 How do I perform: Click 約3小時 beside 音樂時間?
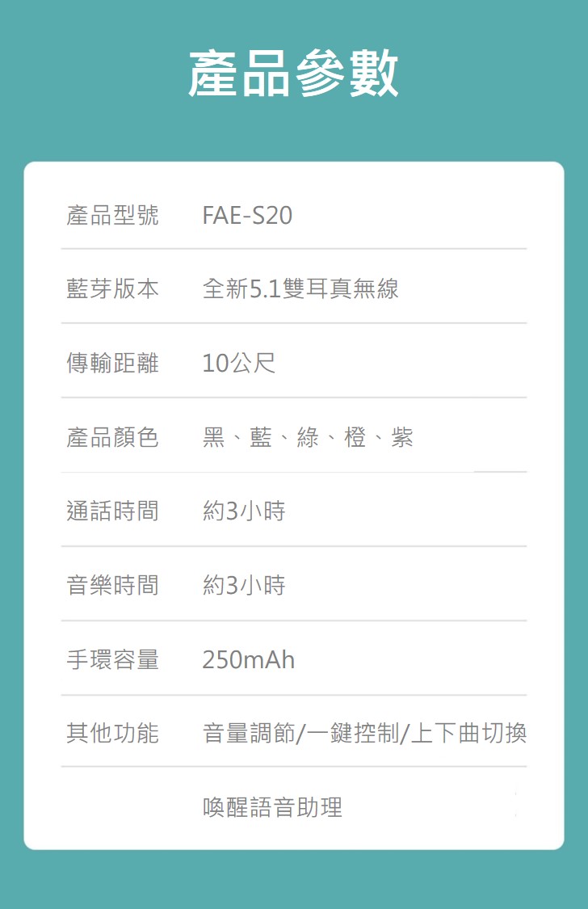click(244, 585)
